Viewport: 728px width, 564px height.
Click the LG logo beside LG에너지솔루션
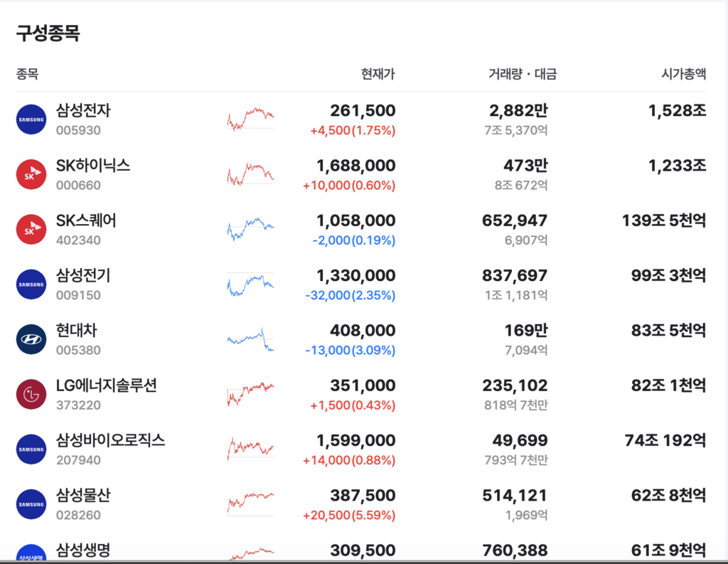coord(31,395)
